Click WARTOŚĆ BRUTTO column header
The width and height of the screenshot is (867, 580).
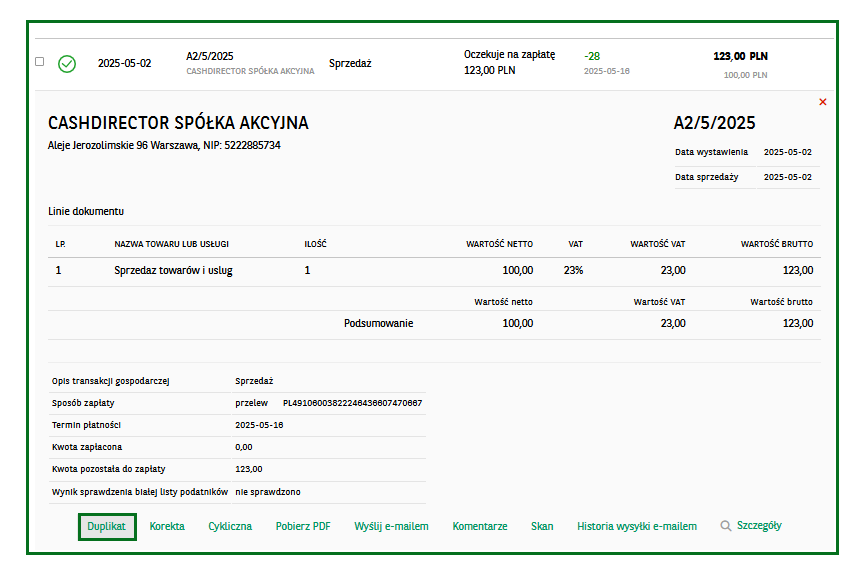click(x=777, y=244)
